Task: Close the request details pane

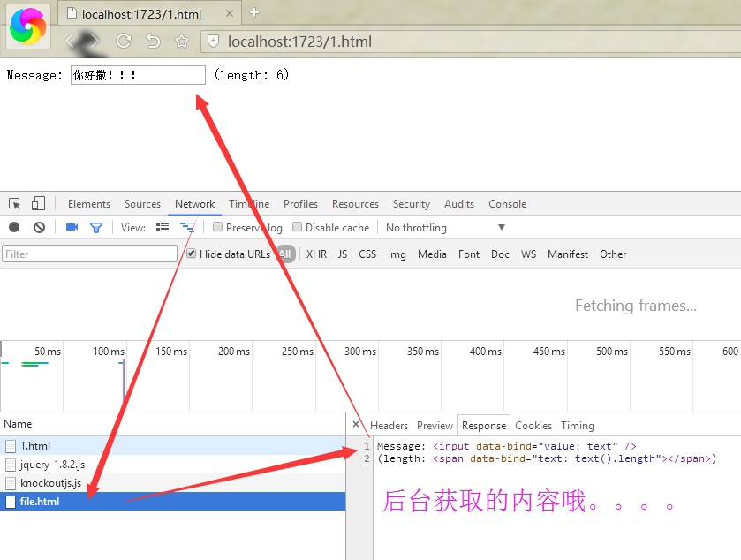Action: [x=356, y=424]
